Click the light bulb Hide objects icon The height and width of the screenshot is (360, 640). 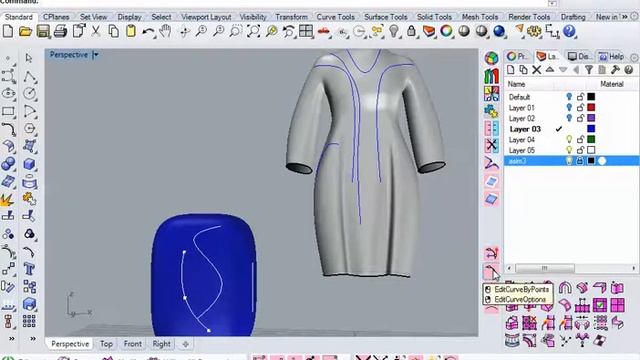394,31
